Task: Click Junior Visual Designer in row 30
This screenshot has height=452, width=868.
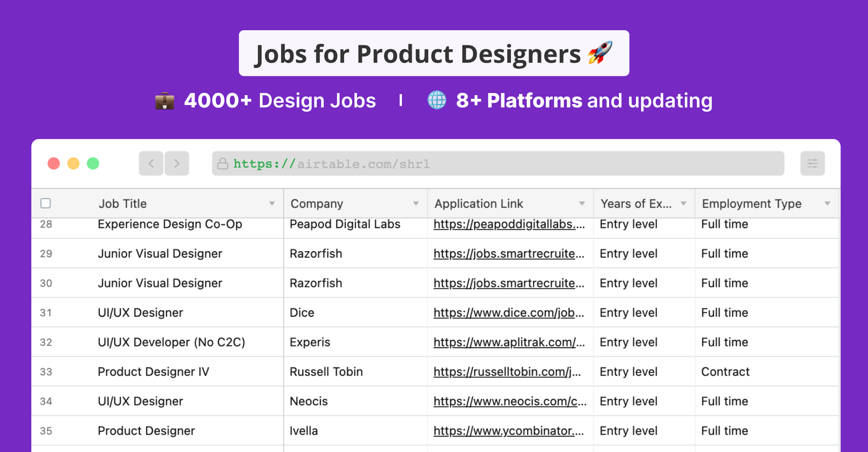Action: (x=160, y=283)
